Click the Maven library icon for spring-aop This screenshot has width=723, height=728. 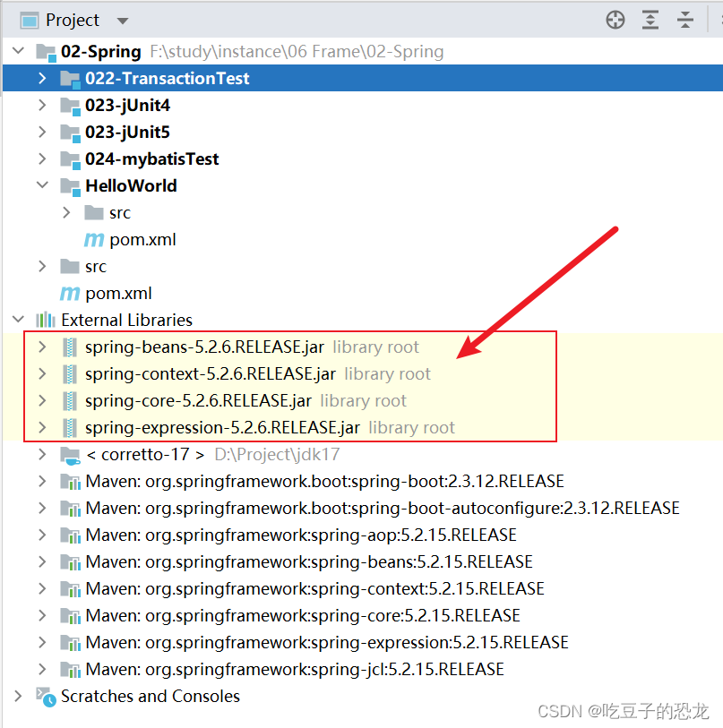[70, 535]
